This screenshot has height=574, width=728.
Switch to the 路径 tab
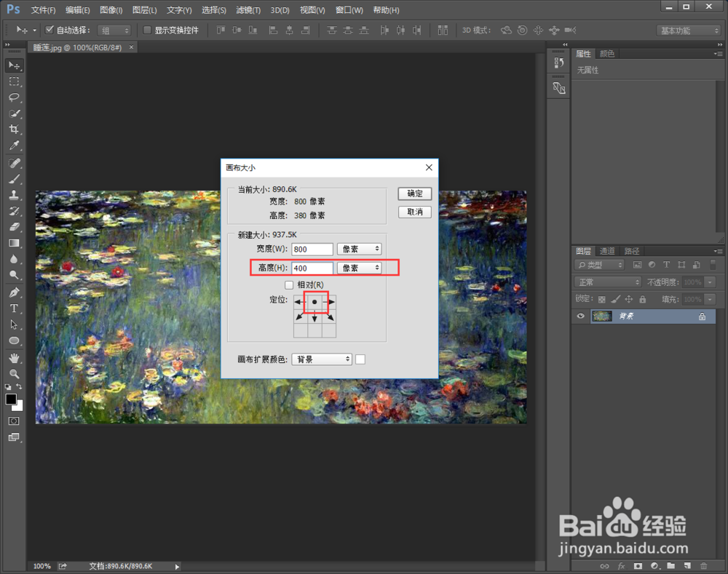click(x=631, y=251)
